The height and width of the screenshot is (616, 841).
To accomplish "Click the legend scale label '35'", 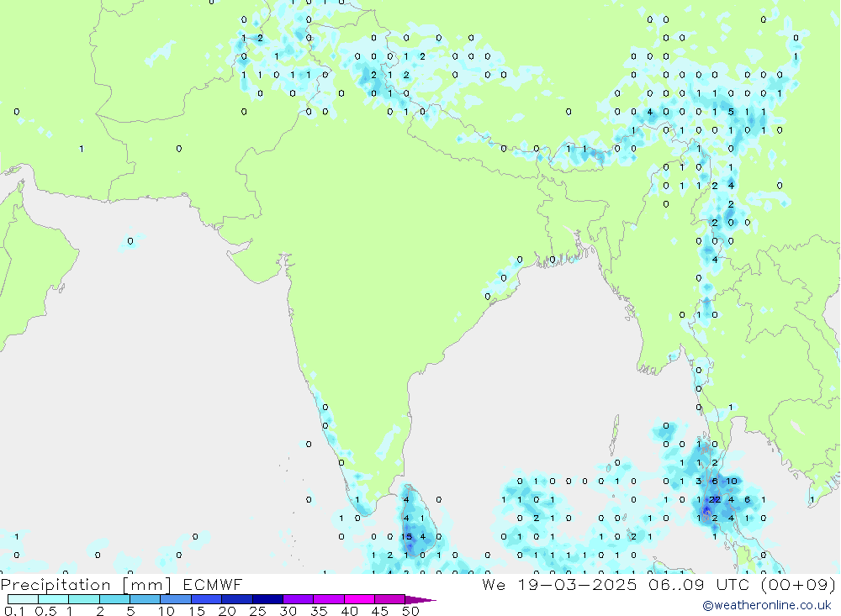I will [x=319, y=611].
